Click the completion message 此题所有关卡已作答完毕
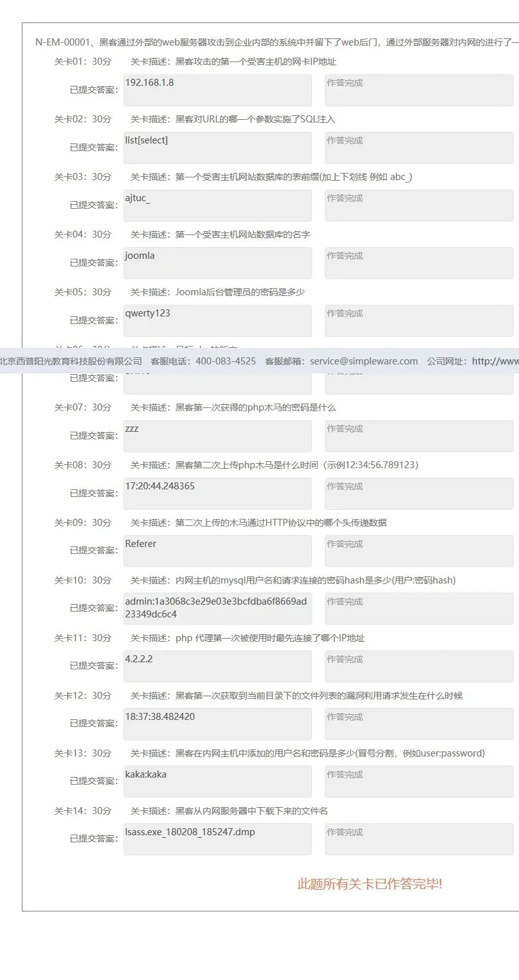The height and width of the screenshot is (980, 519). 370,883
